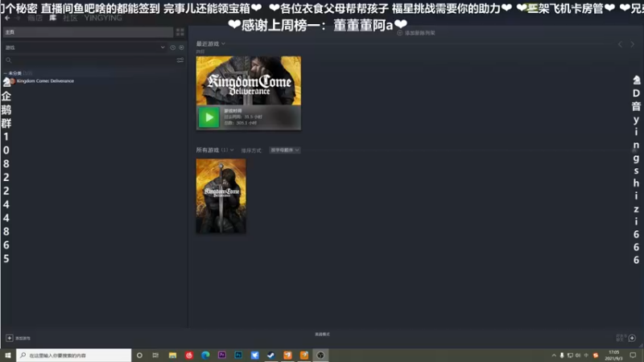Select the Home (主页) library button

pos(88,32)
